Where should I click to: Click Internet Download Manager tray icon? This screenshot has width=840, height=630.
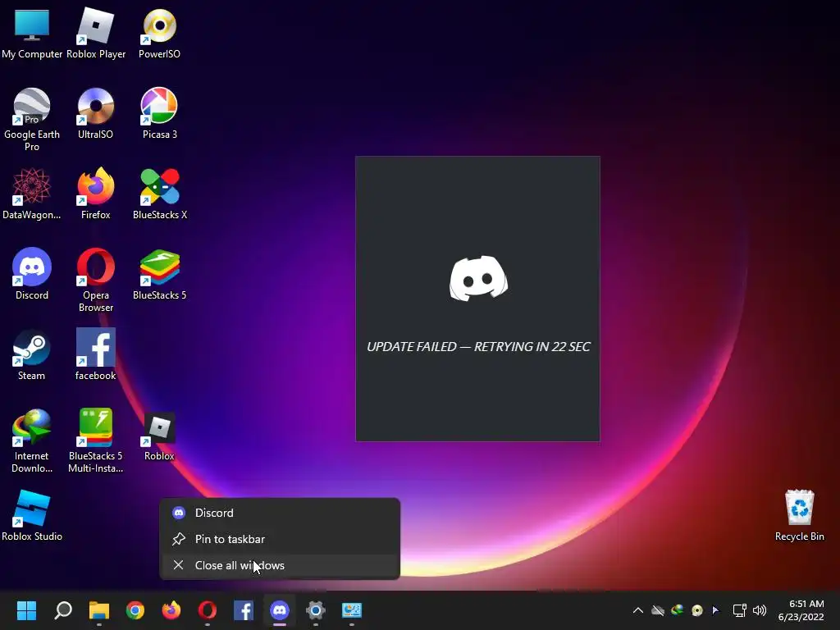(x=678, y=609)
